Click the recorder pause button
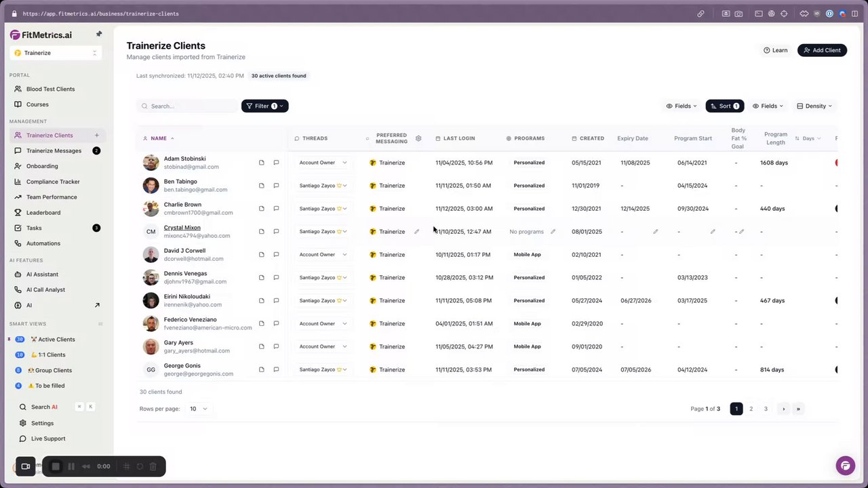This screenshot has height=488, width=868. 71,466
